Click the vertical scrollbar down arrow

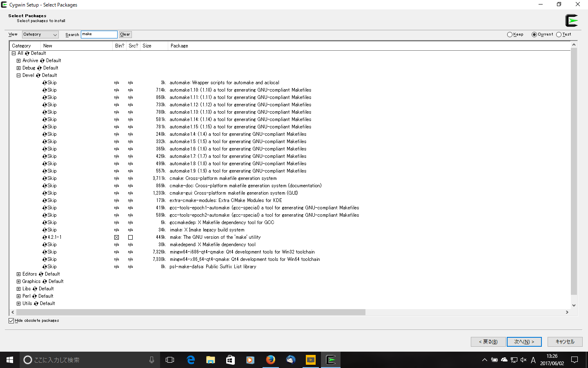pos(574,305)
